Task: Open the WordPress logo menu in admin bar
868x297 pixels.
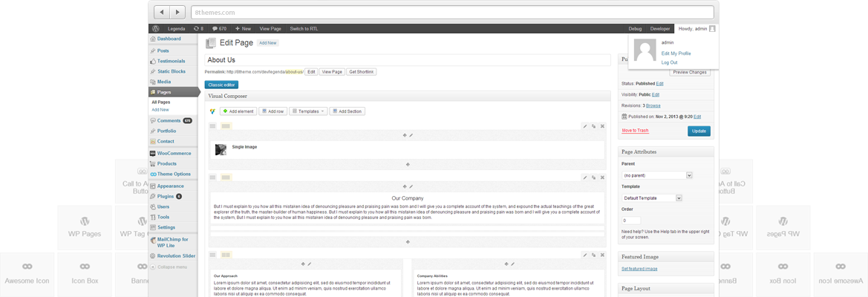Action: coord(156,28)
